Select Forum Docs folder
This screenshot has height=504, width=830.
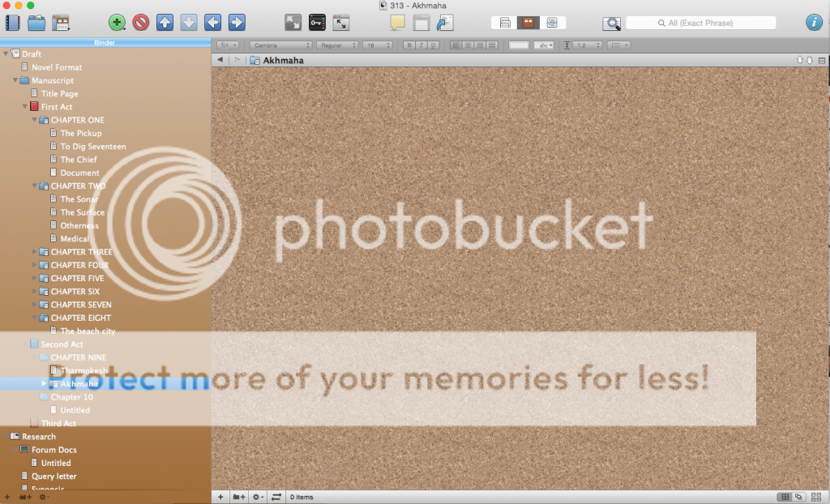53,450
